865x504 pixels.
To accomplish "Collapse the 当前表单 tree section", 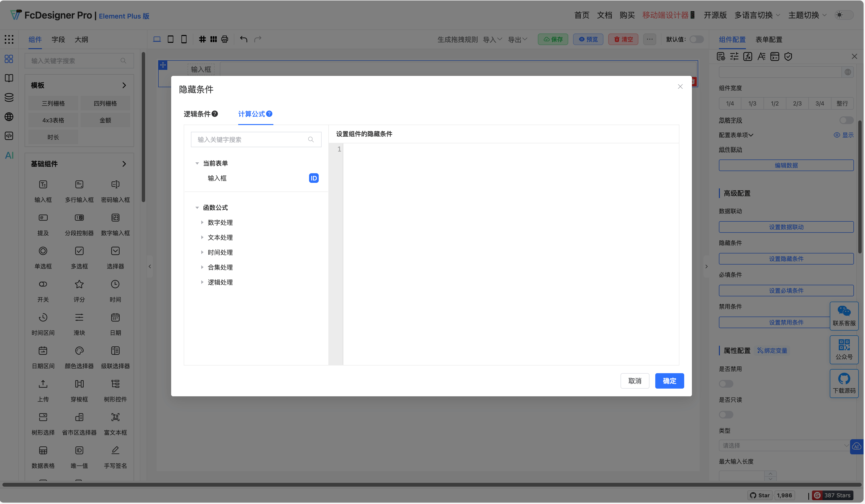I will pyautogui.click(x=197, y=163).
